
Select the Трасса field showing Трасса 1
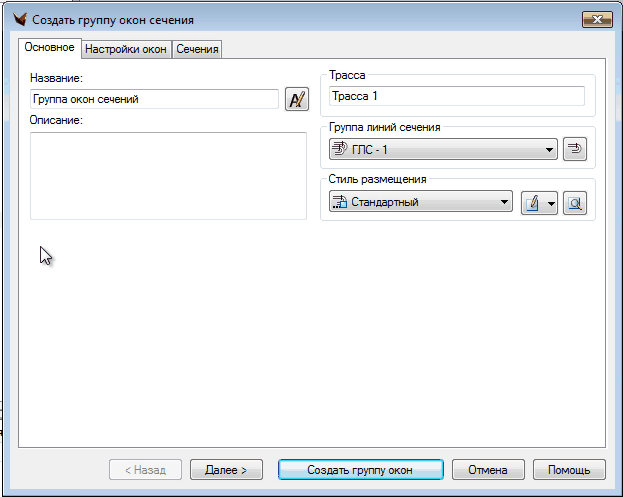456,96
